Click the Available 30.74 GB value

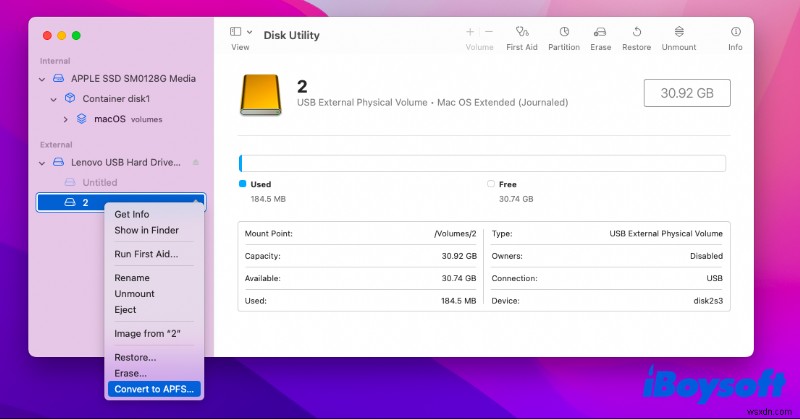(x=459, y=278)
